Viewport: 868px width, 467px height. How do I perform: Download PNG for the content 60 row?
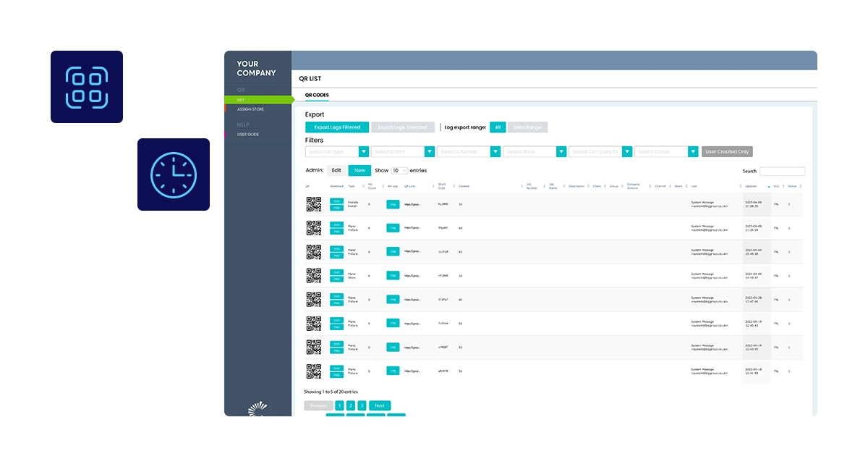(x=336, y=303)
